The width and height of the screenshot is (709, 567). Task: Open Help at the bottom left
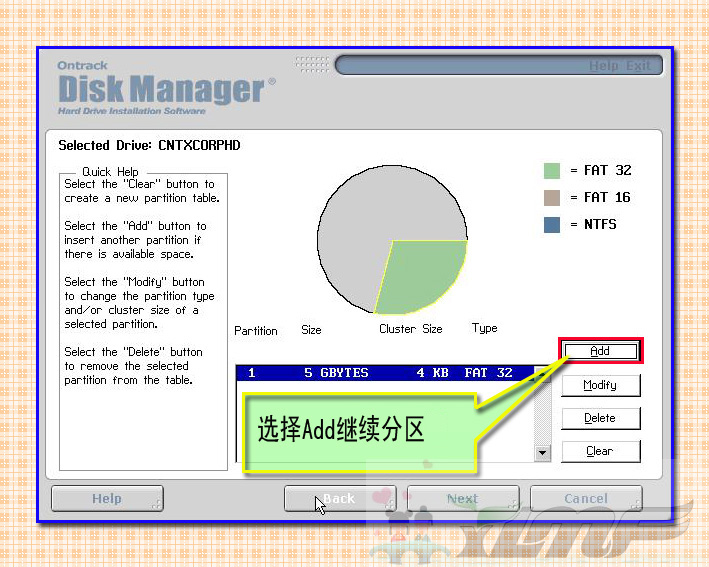107,498
